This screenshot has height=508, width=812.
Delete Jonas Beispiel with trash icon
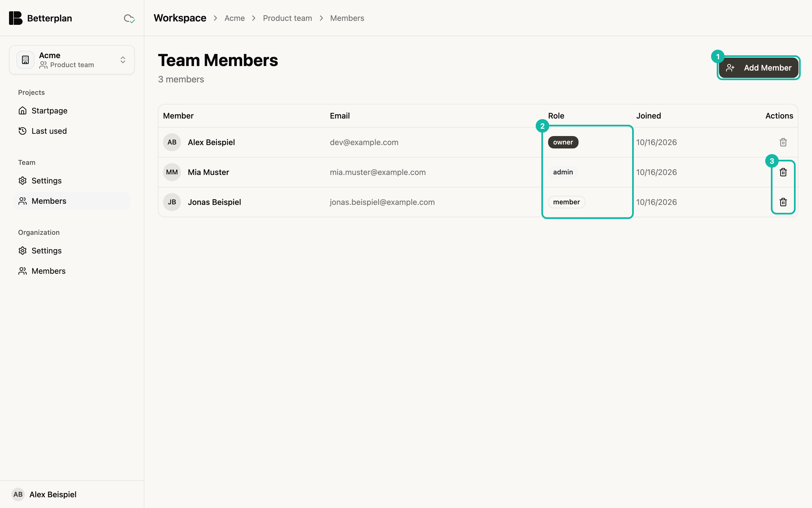[783, 202]
